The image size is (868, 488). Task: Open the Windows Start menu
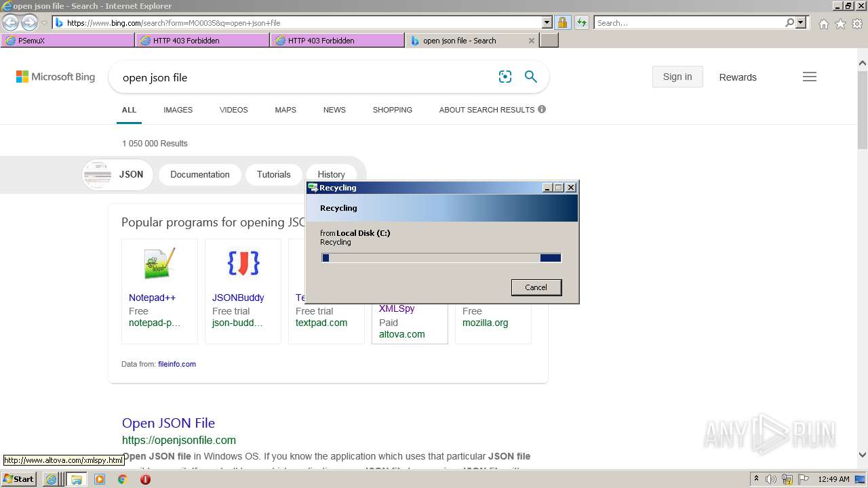point(19,479)
